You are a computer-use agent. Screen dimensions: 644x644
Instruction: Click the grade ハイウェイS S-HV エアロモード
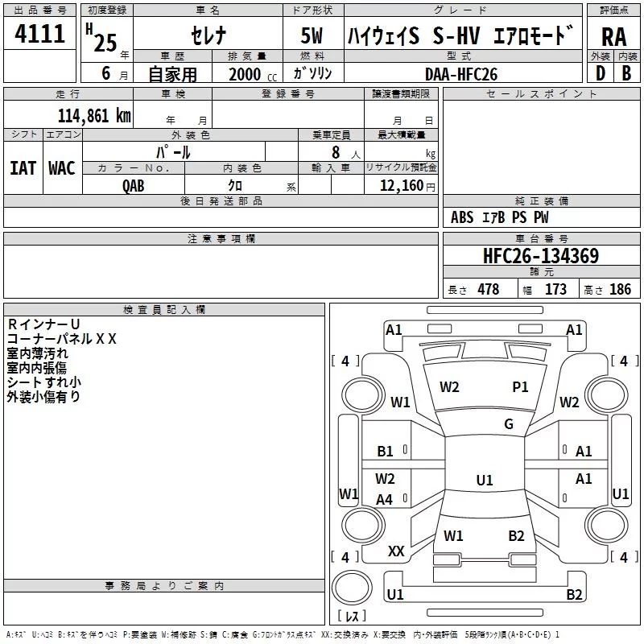click(460, 35)
